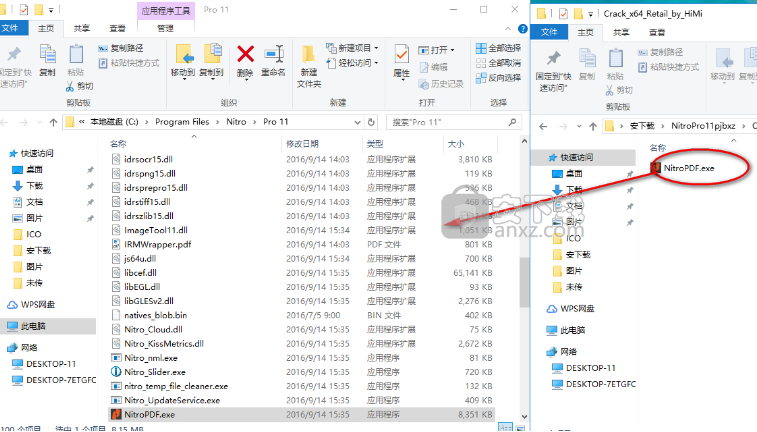Click the Up arrow in left window navigation
Image resolution: width=757 pixels, height=432 pixels.
point(54,122)
